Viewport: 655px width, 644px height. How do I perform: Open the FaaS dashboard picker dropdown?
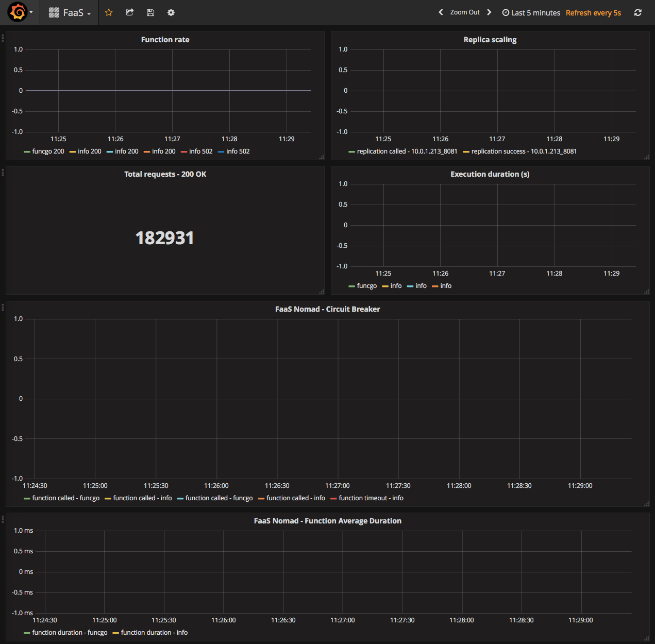[x=70, y=12]
